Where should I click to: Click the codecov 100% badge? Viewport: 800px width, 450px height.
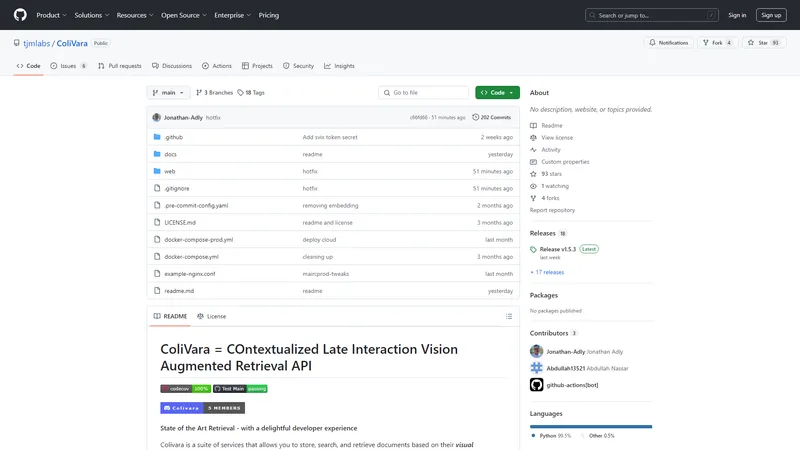pyautogui.click(x=186, y=389)
